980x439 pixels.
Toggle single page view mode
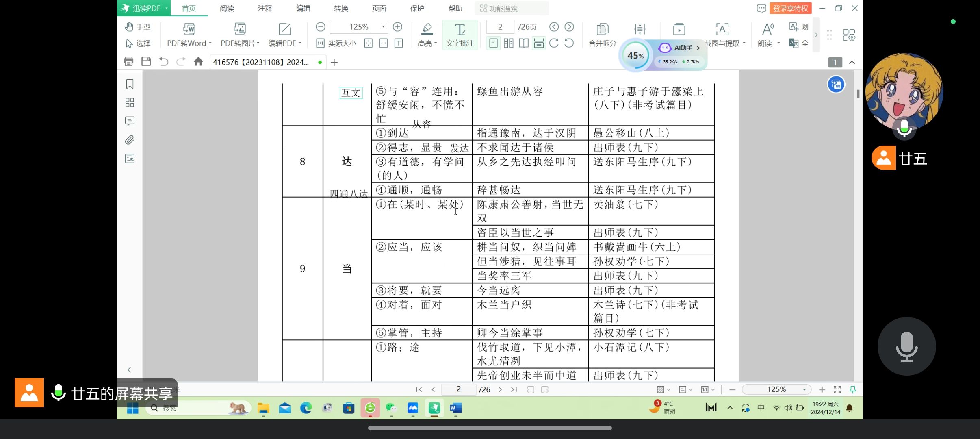pos(493,43)
